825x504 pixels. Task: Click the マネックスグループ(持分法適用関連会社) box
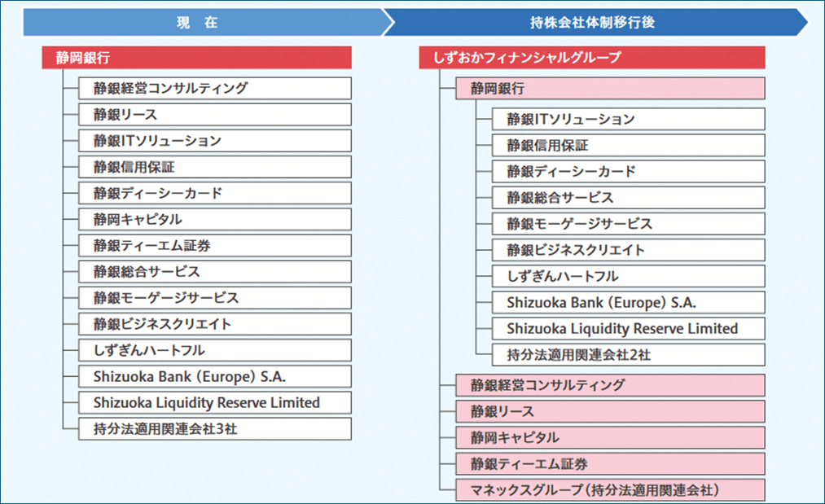point(610,490)
